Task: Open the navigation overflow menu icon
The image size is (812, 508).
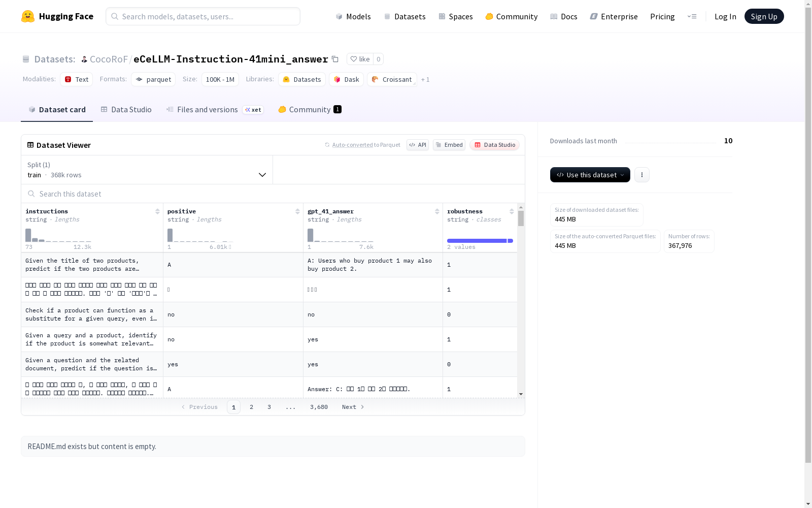Action: tap(692, 16)
